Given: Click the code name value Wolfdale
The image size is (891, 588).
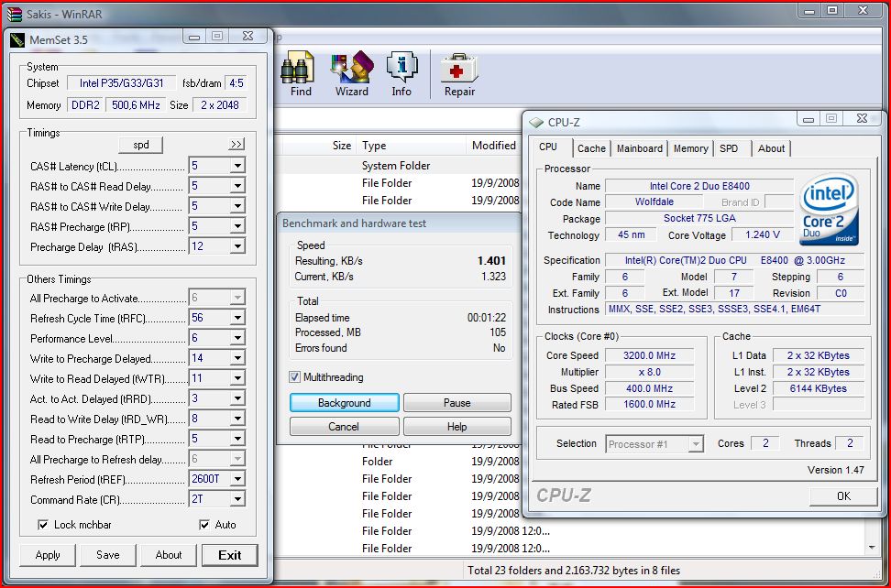Looking at the screenshot, I should 654,202.
